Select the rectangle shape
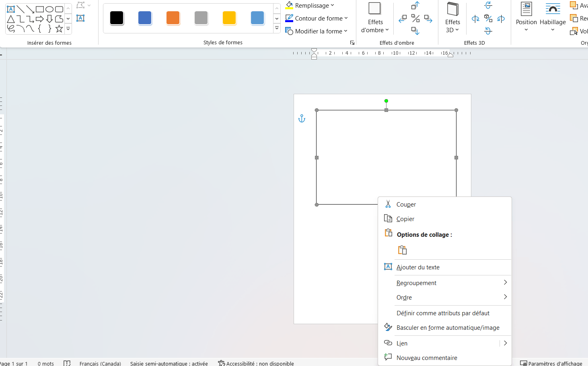The height and width of the screenshot is (366, 588). [40, 9]
